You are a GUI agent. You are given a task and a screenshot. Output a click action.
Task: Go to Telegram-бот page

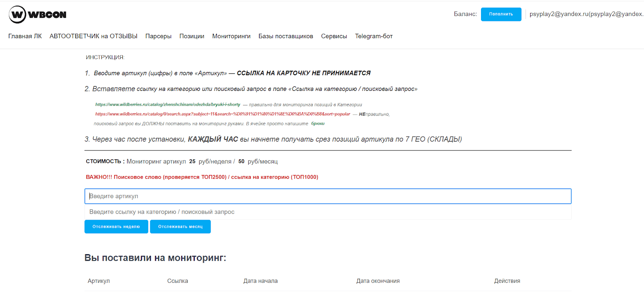[x=374, y=36]
